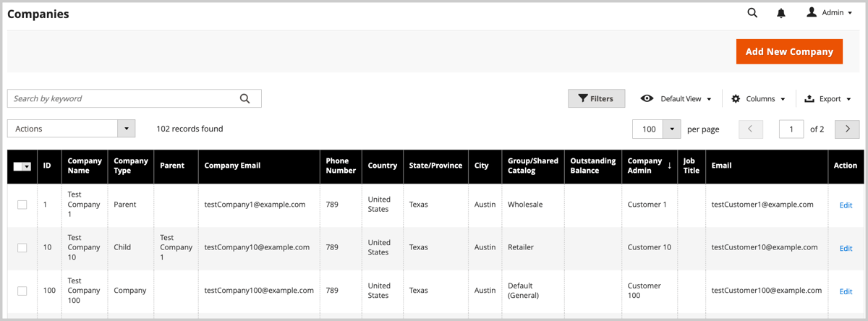
Task: Sort by Company Name column header
Action: 85,166
